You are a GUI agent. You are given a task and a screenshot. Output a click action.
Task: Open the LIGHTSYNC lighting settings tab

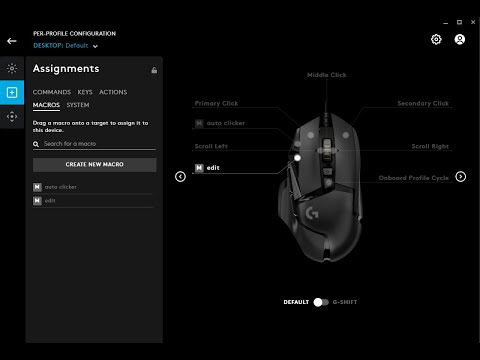(x=12, y=68)
